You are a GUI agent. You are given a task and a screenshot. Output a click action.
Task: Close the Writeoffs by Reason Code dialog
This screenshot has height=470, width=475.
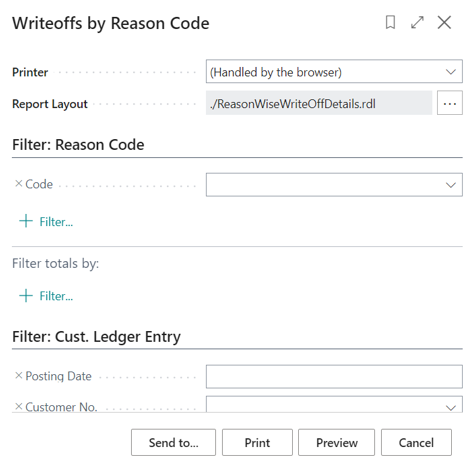coord(444,23)
